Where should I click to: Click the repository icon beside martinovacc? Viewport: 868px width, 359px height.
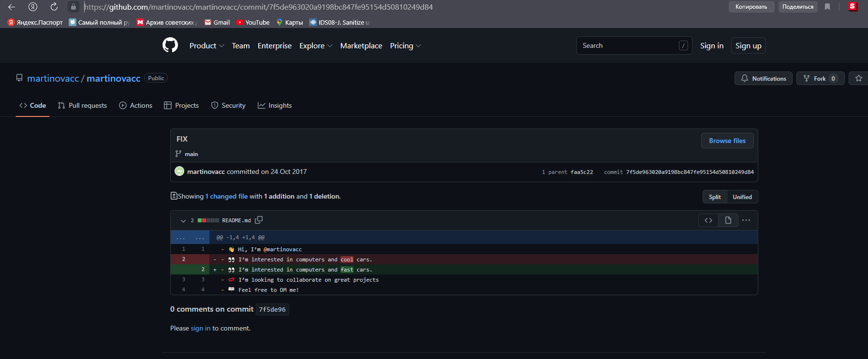[19, 78]
